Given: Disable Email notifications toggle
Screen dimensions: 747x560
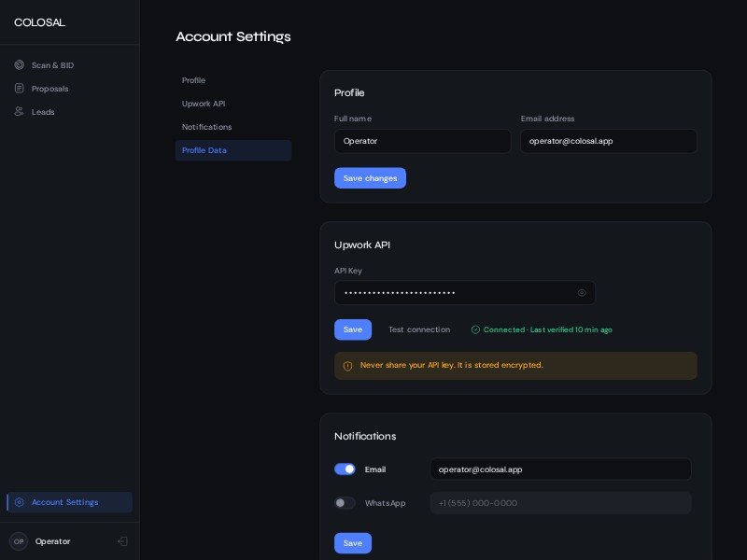Looking at the screenshot, I should [345, 469].
